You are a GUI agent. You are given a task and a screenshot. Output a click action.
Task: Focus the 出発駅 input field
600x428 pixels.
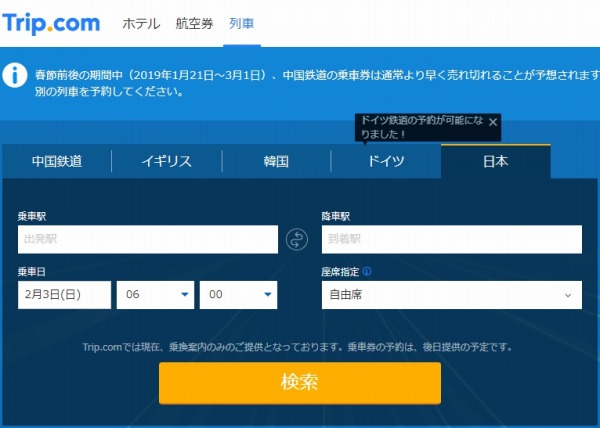tap(148, 239)
